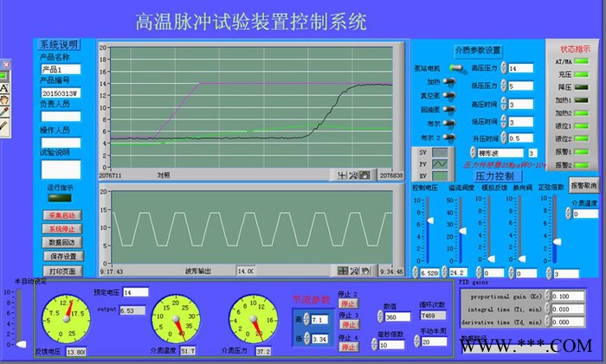606x364 pixels.
Task: Click the integral time (Ti) stepper
Action: coord(547,309)
